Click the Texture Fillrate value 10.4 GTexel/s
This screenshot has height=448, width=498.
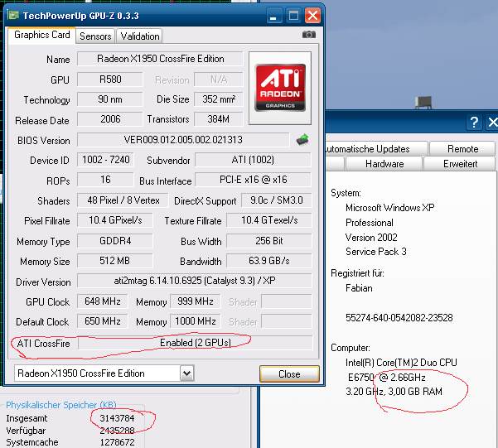[269, 220]
